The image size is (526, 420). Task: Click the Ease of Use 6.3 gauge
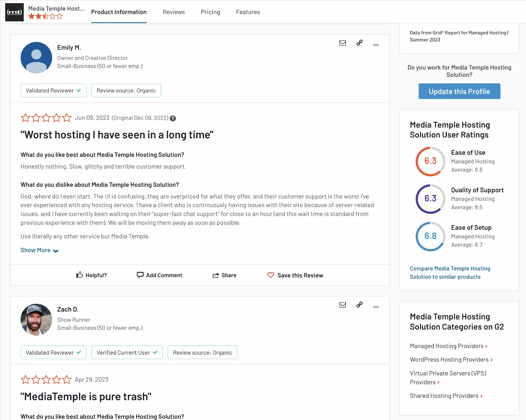430,161
